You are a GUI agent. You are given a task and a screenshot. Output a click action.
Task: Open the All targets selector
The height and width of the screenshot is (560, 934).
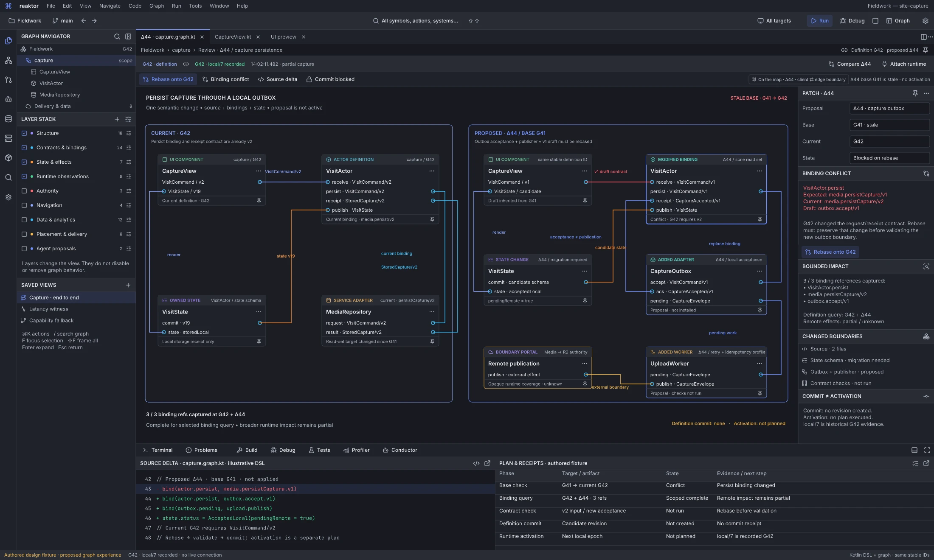(774, 21)
